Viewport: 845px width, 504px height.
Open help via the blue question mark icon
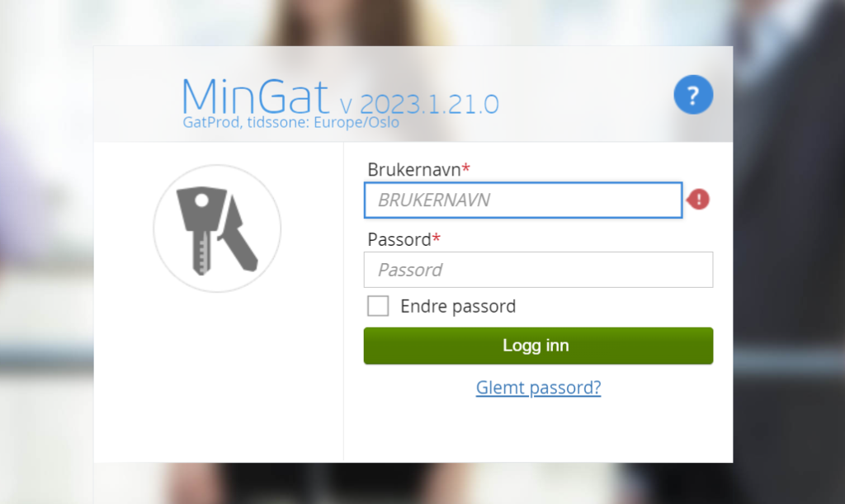click(693, 95)
